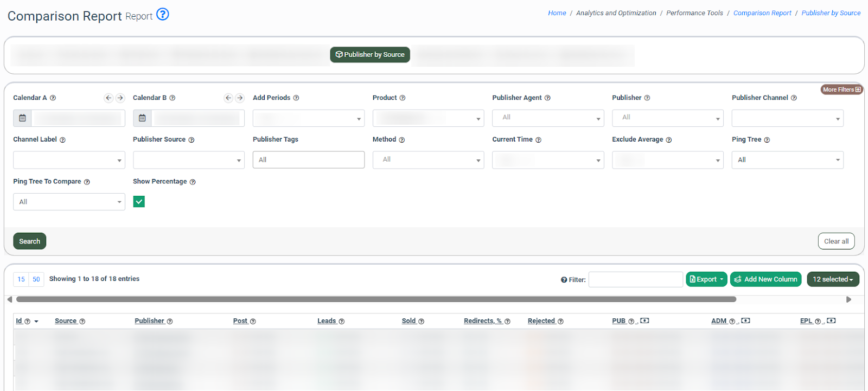Open the Ping Tree dropdown

click(x=787, y=160)
